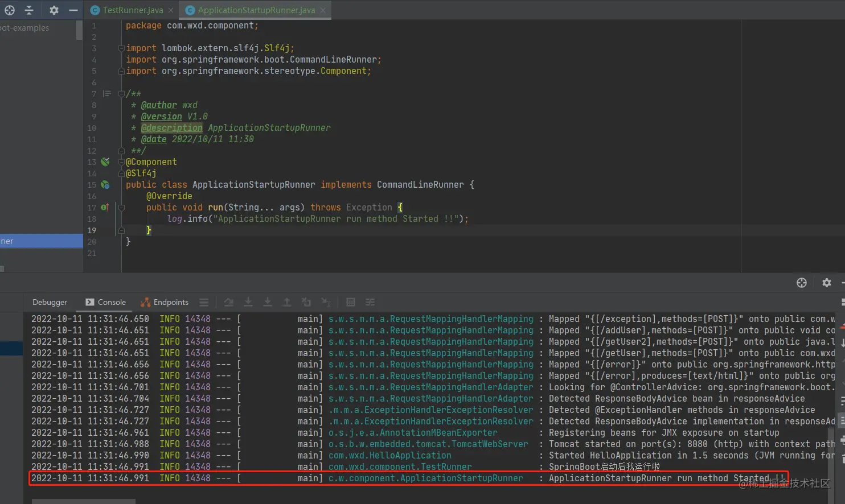Click the Spring bean gutter icon beside @Component
The height and width of the screenshot is (504, 845).
pyautogui.click(x=105, y=162)
